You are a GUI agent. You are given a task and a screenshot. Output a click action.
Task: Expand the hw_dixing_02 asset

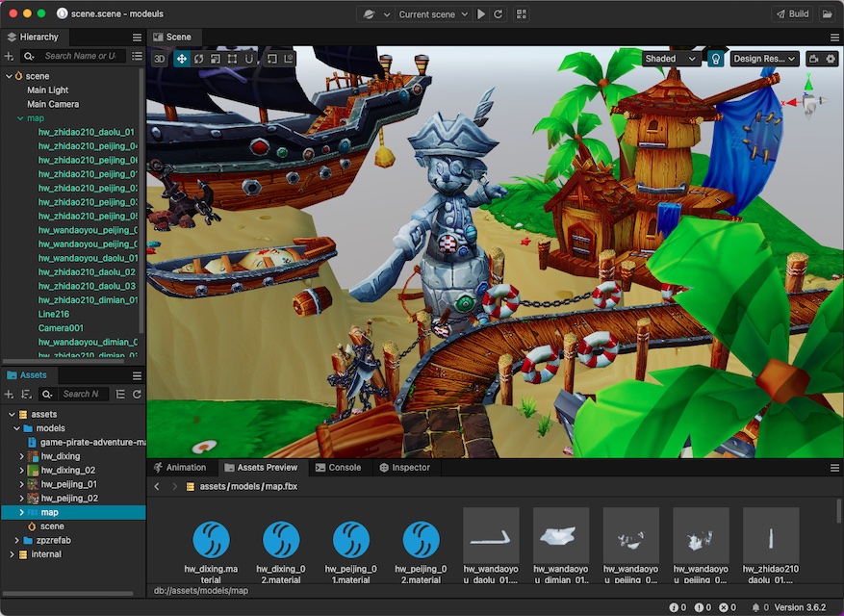(x=21, y=470)
